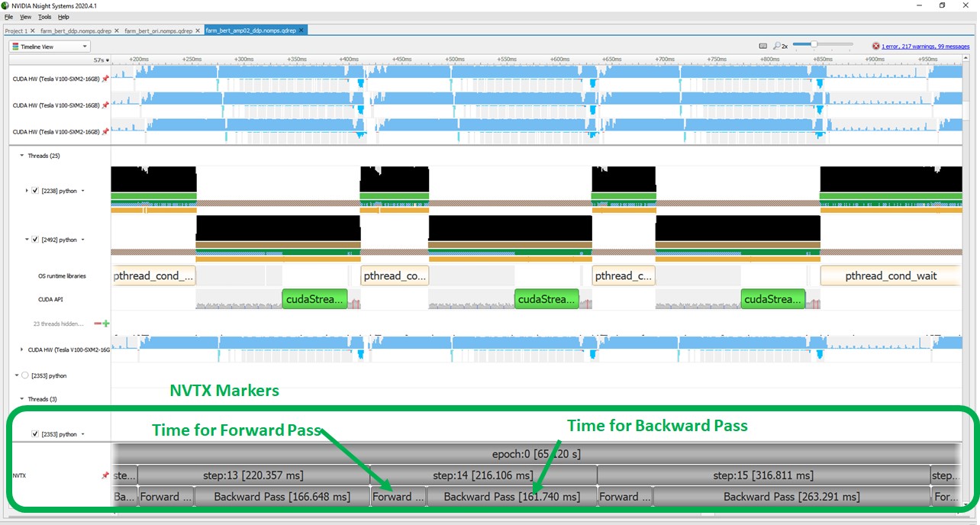This screenshot has height=525, width=980.
Task: Unpin the first CUDA HW Tesla V100 row
Action: click(x=105, y=78)
